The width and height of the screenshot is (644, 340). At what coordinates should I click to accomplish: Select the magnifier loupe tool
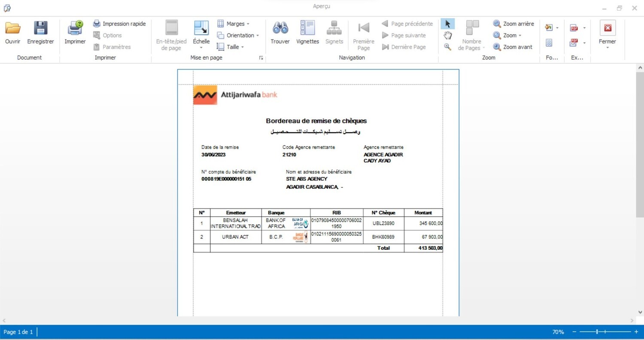447,47
